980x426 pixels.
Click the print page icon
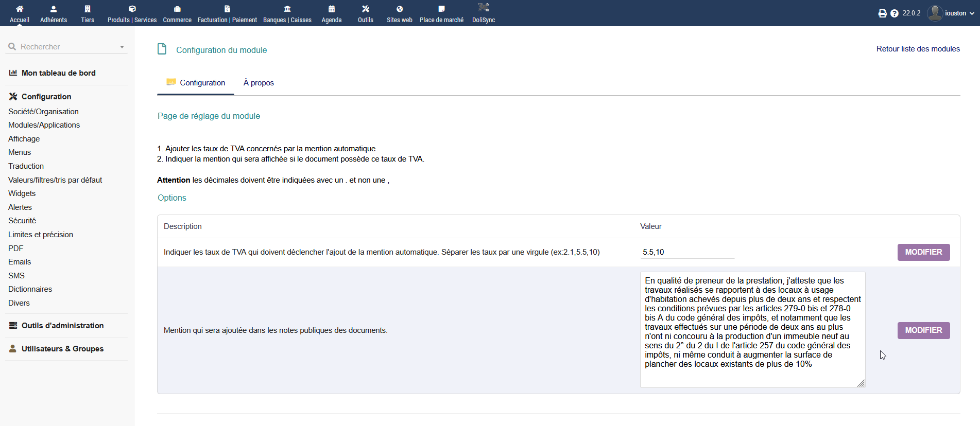click(882, 13)
